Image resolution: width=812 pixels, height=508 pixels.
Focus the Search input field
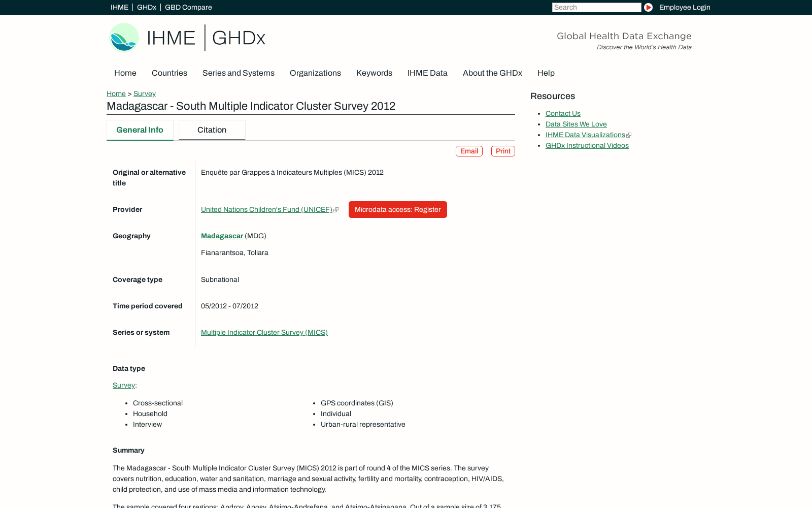point(597,7)
